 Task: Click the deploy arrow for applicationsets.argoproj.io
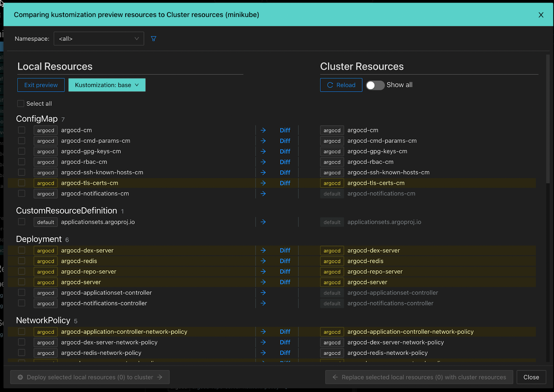[x=263, y=222]
